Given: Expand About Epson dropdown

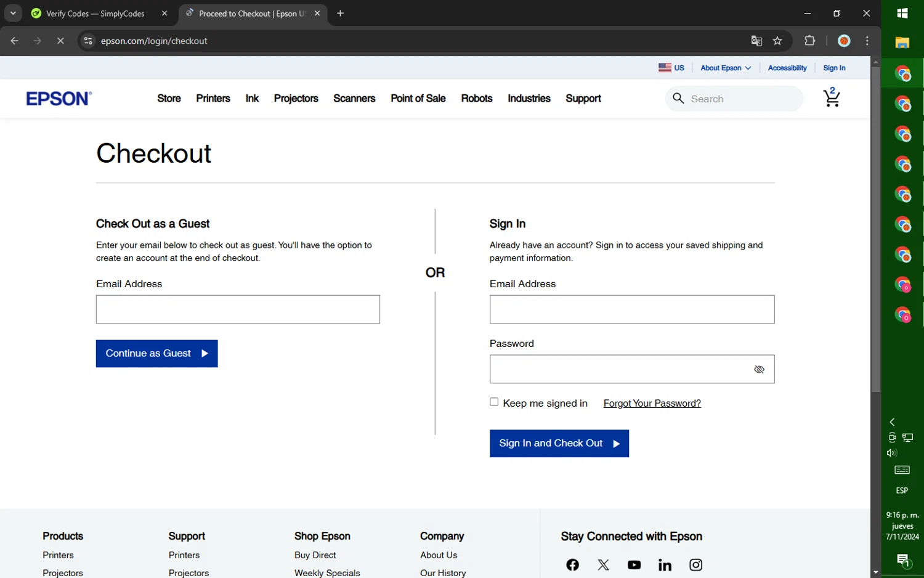Looking at the screenshot, I should point(726,68).
